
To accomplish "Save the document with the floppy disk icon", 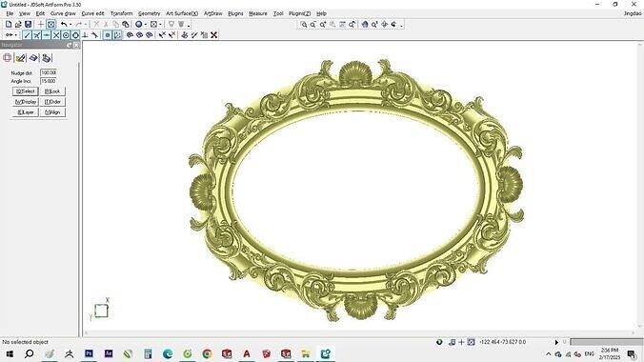I will 28,25.
